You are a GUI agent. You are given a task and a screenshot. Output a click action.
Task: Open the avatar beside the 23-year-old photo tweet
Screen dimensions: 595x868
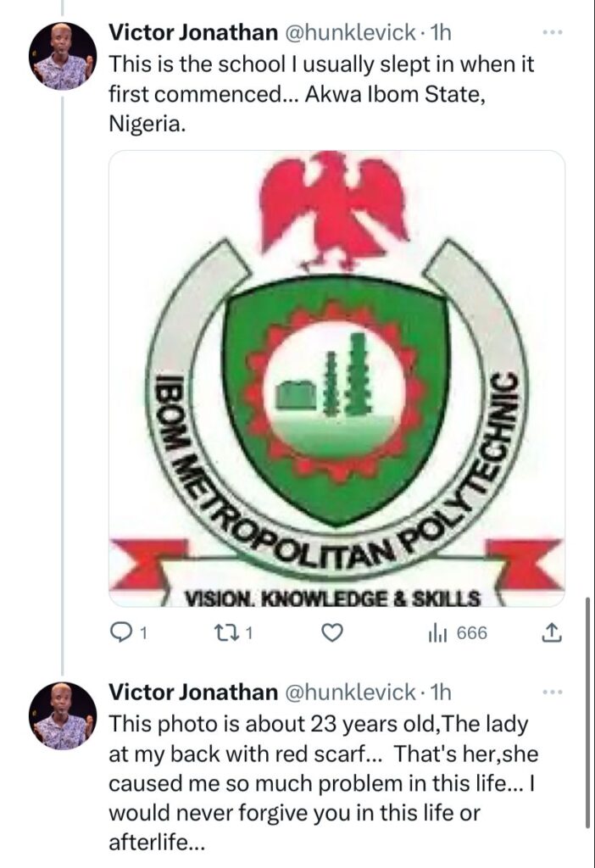[x=62, y=716]
